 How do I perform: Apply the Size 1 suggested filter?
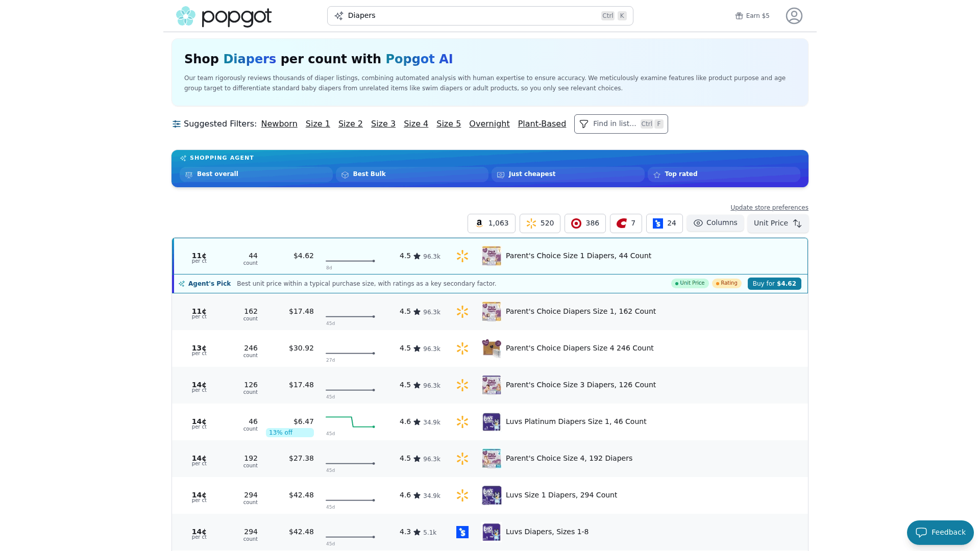pyautogui.click(x=317, y=124)
